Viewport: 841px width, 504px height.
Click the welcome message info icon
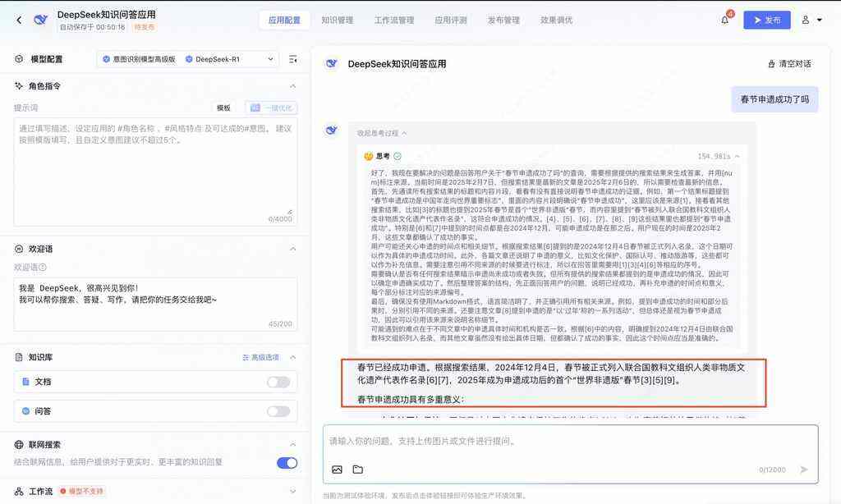pos(43,267)
